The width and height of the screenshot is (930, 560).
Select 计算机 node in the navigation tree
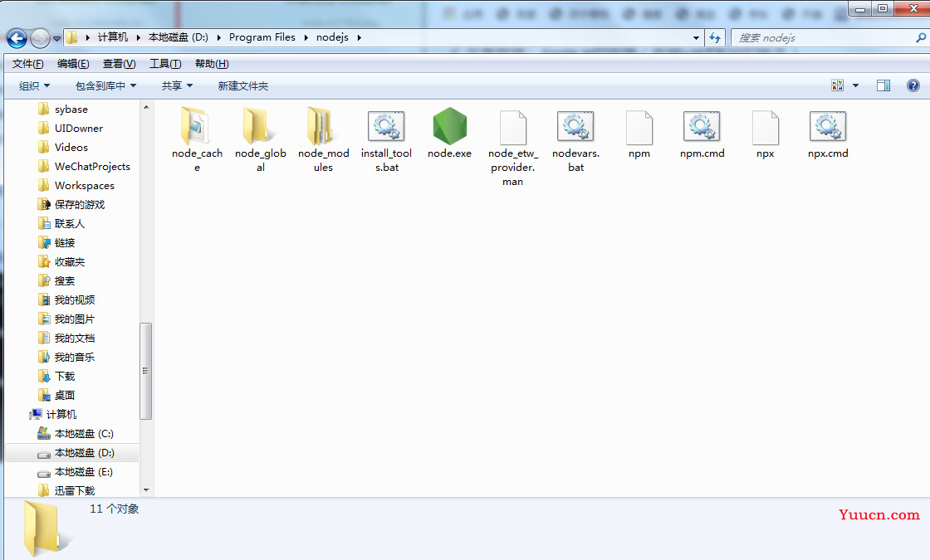61,414
